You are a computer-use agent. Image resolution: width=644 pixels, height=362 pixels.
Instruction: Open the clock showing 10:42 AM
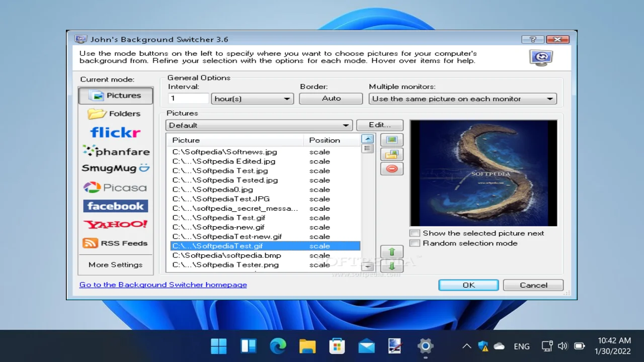613,346
